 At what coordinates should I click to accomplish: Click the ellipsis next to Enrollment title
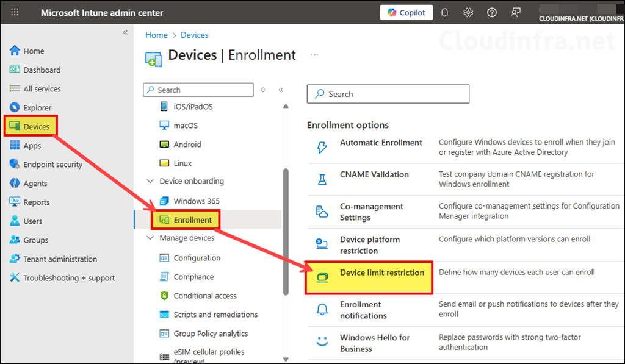click(314, 55)
